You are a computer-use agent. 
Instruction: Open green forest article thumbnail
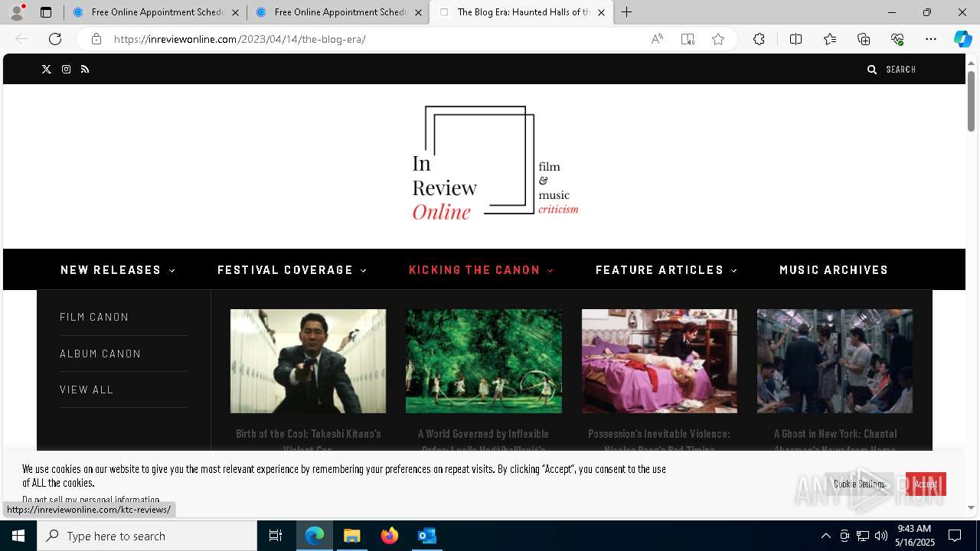[484, 361]
